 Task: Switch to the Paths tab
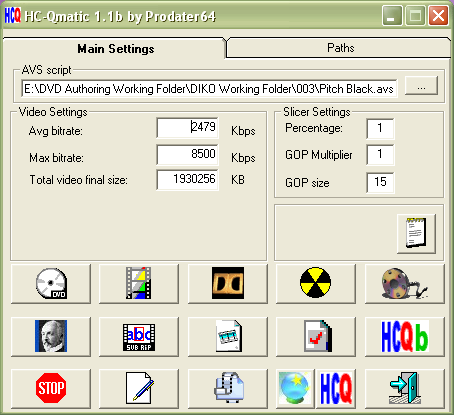coord(340,48)
